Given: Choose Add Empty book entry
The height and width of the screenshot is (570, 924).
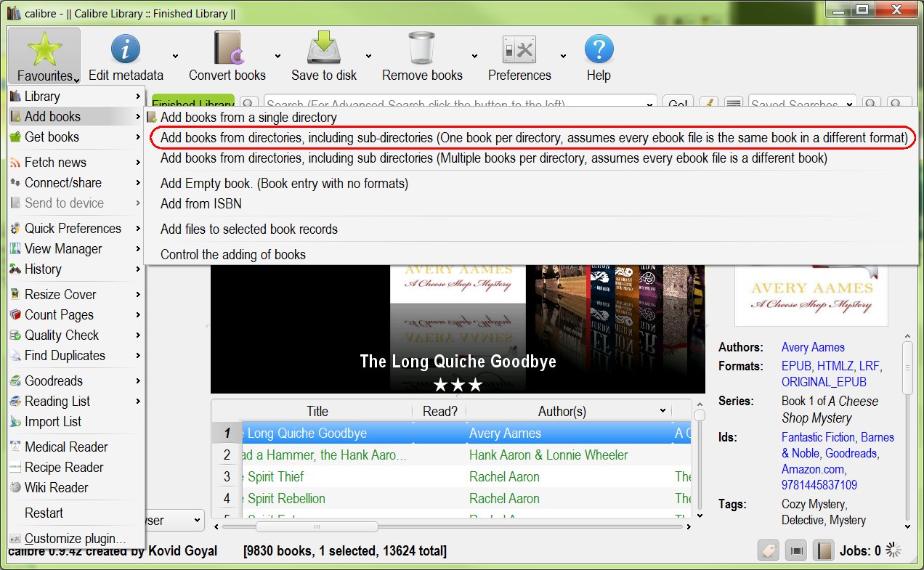Looking at the screenshot, I should tap(531, 184).
